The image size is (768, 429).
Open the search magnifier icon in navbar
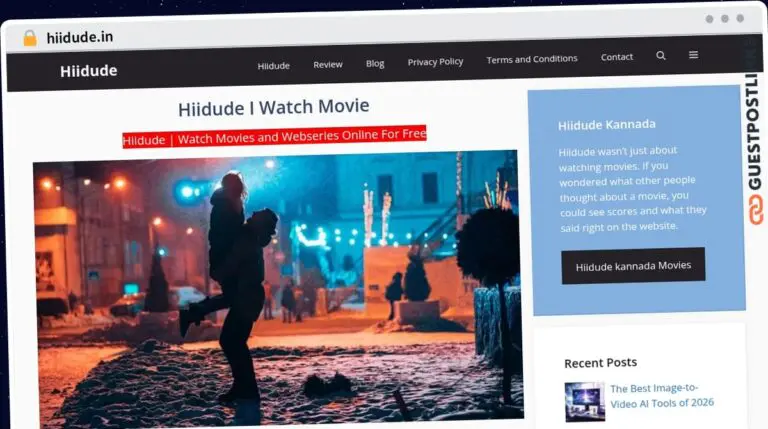[x=661, y=56]
